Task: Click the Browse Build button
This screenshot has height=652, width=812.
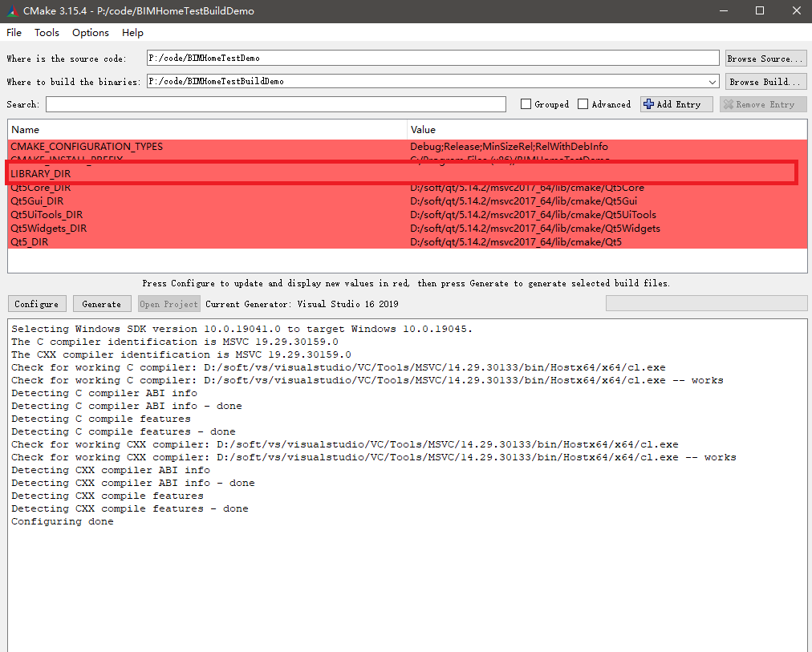Action: pos(765,82)
